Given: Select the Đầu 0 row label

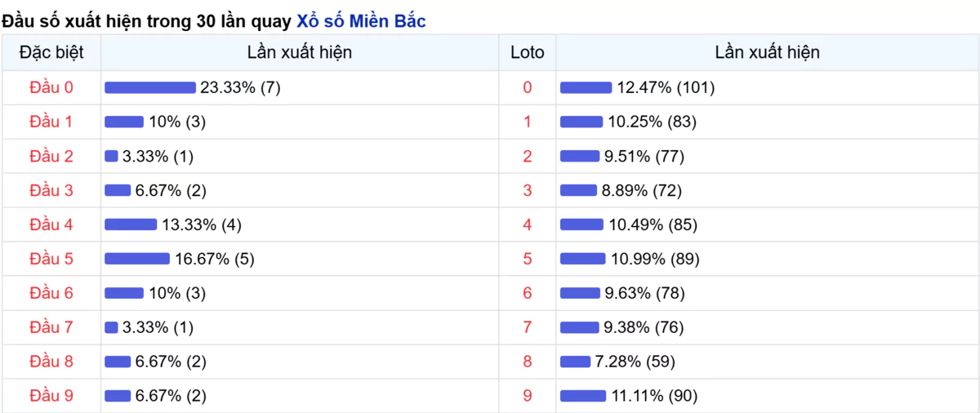Looking at the screenshot, I should tap(51, 87).
